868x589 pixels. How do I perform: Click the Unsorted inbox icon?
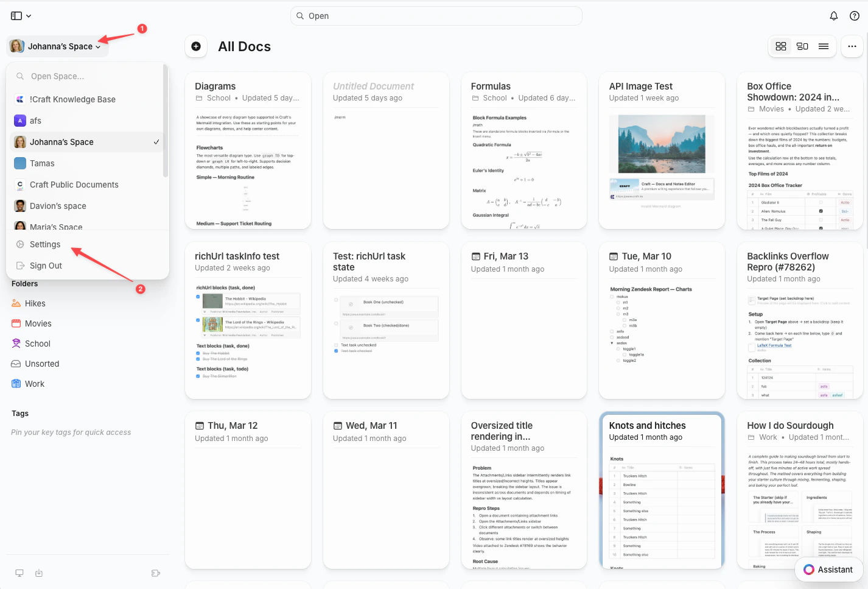tap(16, 364)
